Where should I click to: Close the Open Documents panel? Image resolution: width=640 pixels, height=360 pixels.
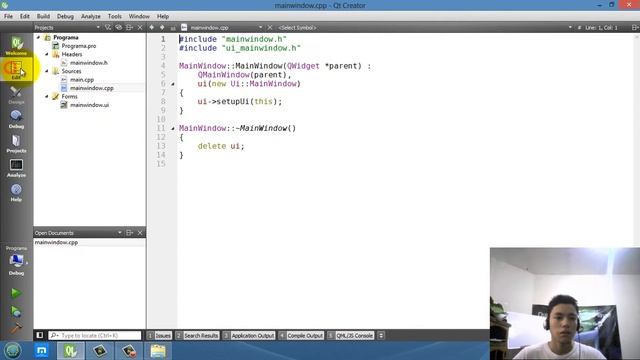coord(140,233)
